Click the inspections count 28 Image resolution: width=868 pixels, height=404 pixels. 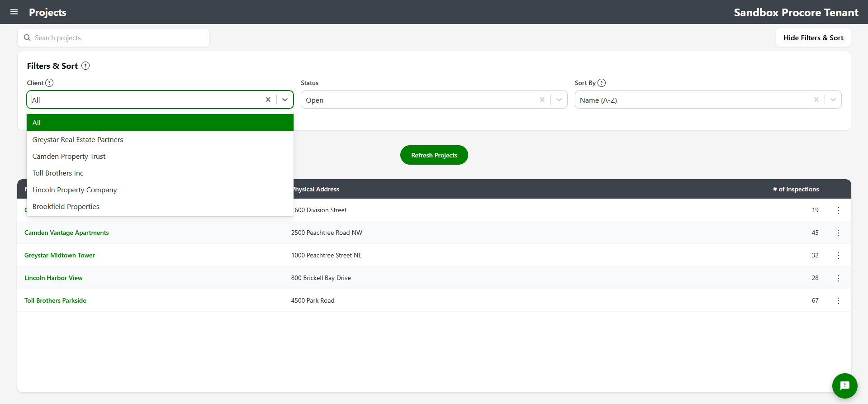(815, 278)
